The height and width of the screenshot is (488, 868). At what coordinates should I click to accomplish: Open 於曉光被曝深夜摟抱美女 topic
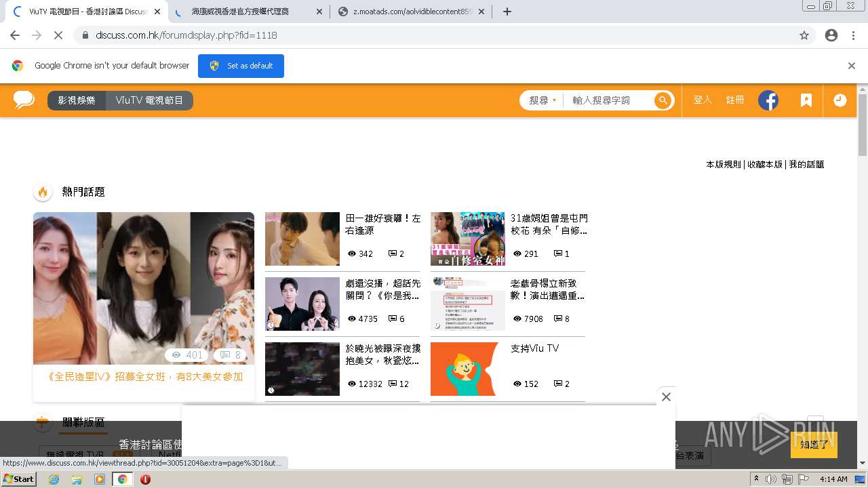point(383,354)
